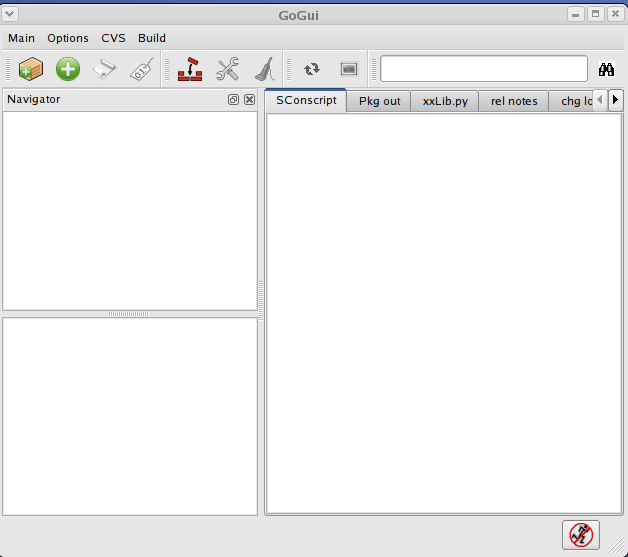The height and width of the screenshot is (557, 628).
Task: Click the wrench and screwdriver tools icon
Action: point(227,69)
